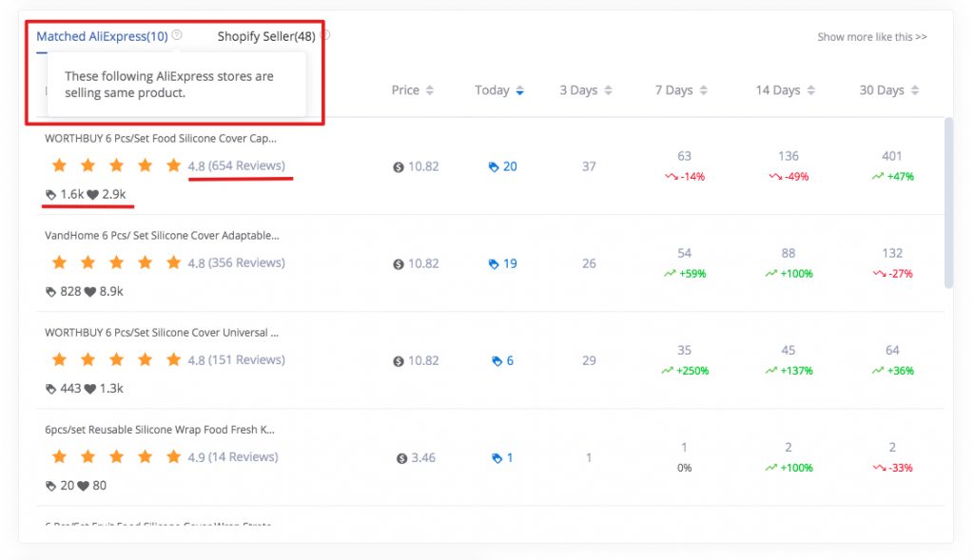Screen dimensions: 974x560
Task: Click blue tag icon beside today's 19
Action: pos(494,264)
